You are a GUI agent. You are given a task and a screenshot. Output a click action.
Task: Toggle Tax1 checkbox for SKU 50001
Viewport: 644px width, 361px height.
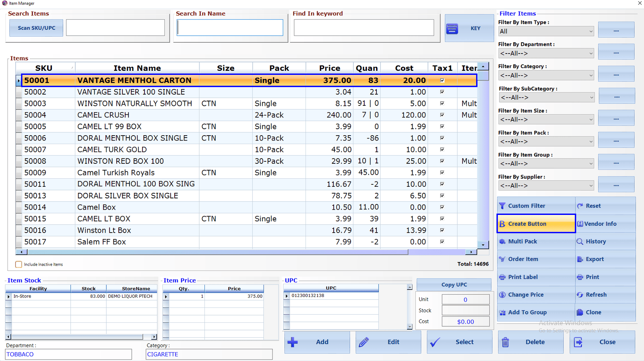(x=442, y=80)
